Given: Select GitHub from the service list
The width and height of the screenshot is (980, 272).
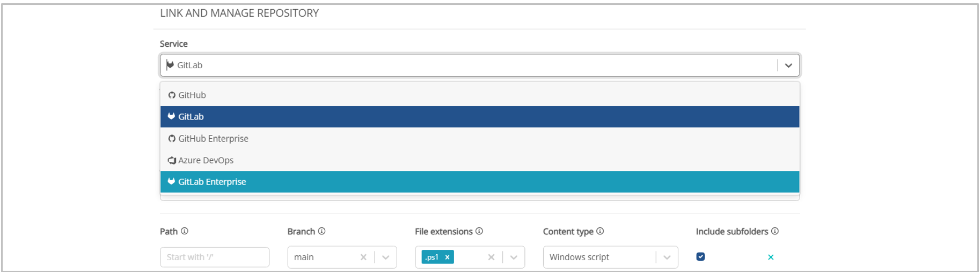Looking at the screenshot, I should coord(192,95).
